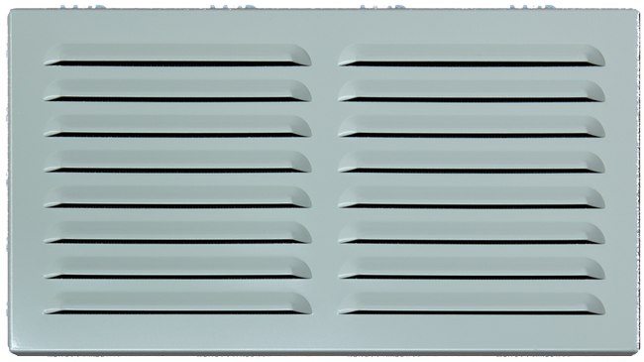
Task: Click the fifth louver slat, right column
Action: [x=472, y=197]
